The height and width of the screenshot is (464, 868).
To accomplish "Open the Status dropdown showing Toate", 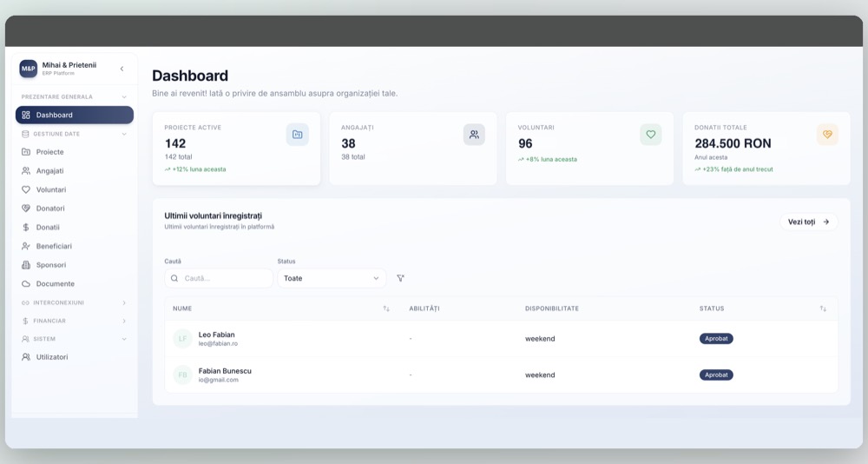I will click(x=332, y=278).
